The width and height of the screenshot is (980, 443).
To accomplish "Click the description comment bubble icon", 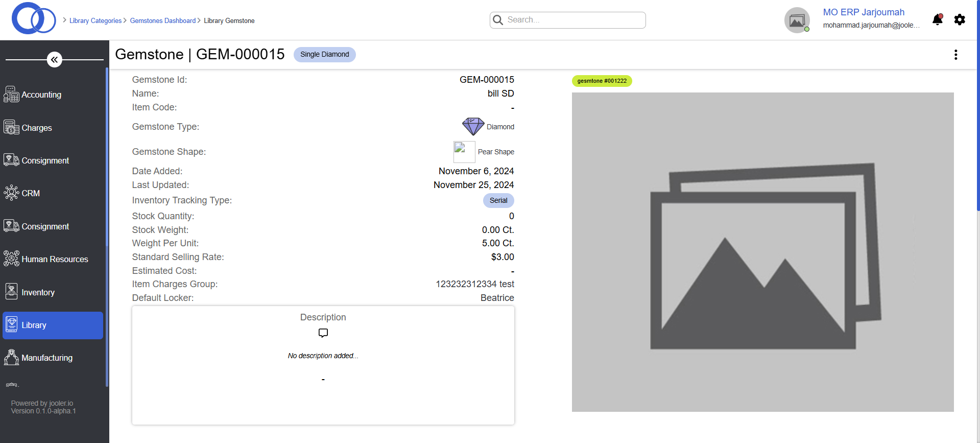I will pyautogui.click(x=323, y=333).
